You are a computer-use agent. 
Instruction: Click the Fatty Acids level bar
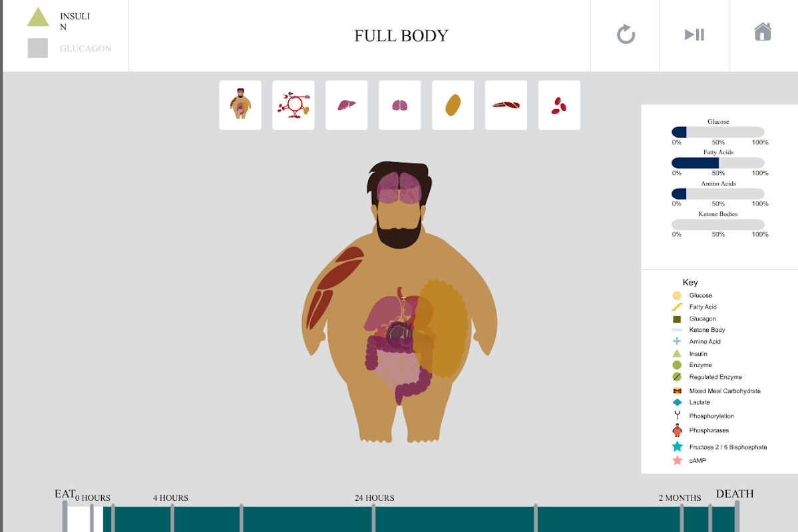tap(718, 163)
